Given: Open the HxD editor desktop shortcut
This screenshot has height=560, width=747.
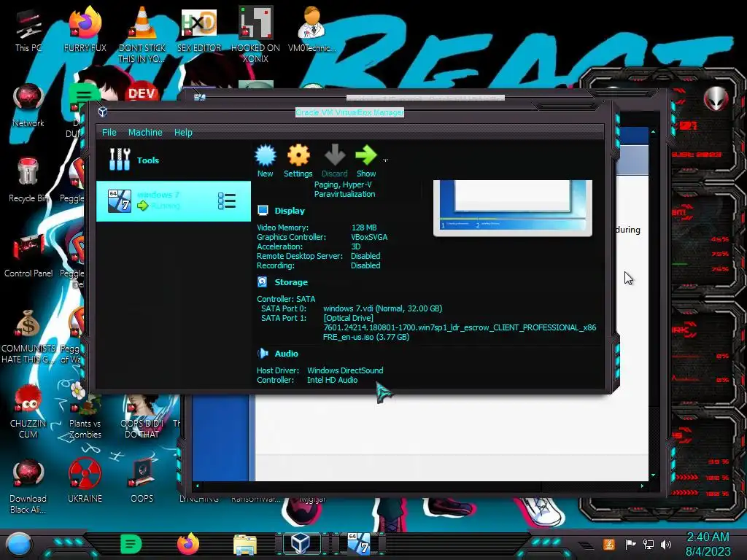Looking at the screenshot, I should 198,29.
